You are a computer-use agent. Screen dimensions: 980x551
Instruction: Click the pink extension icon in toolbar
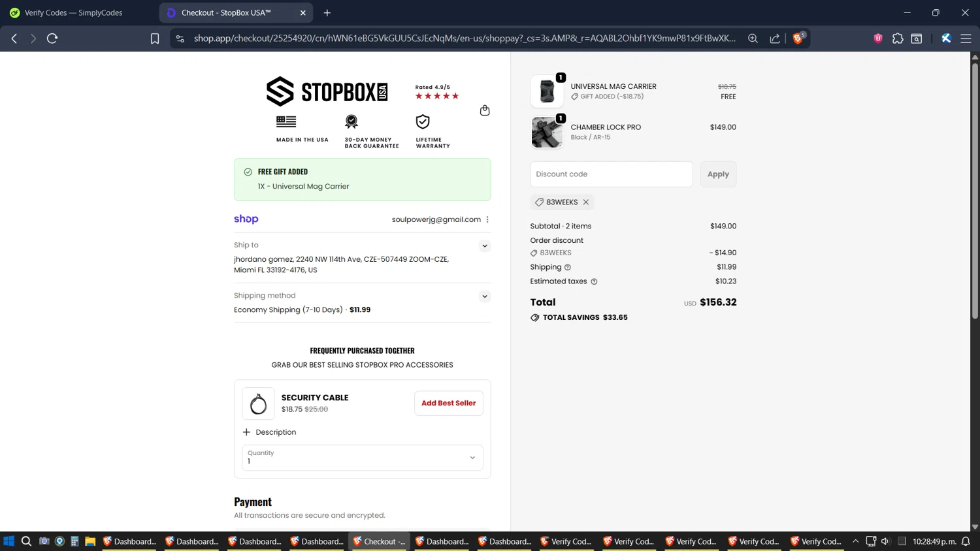tap(878, 39)
